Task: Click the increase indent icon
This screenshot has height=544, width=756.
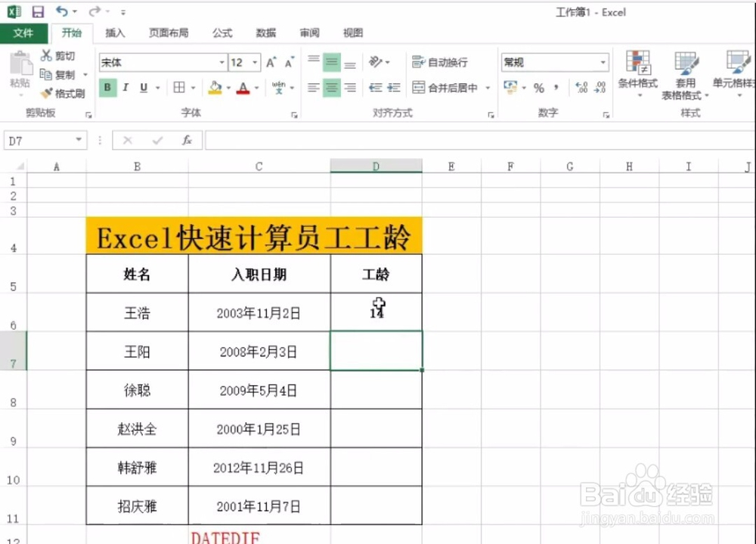Action: pyautogui.click(x=394, y=87)
